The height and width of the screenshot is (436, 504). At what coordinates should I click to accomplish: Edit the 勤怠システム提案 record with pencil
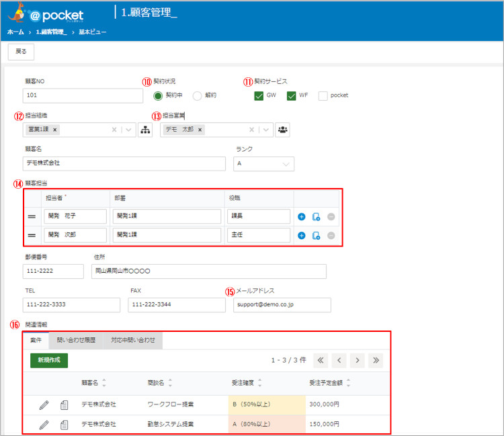tap(44, 425)
